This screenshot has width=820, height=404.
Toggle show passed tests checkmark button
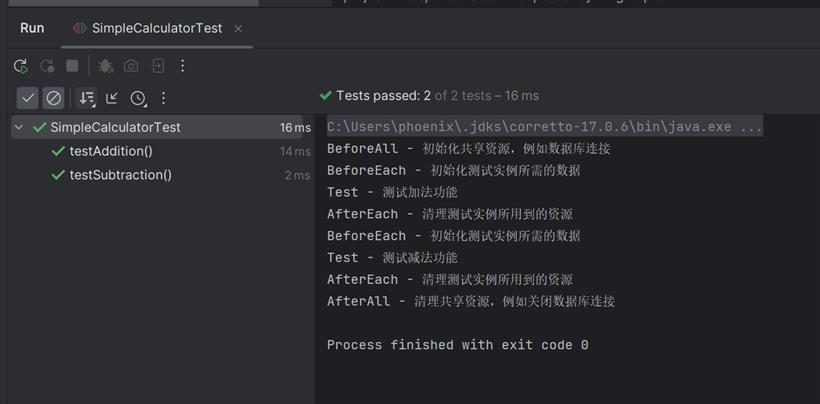[x=28, y=98]
